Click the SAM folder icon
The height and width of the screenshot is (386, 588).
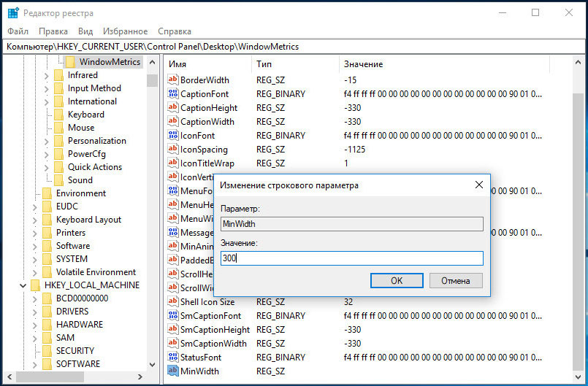click(47, 337)
